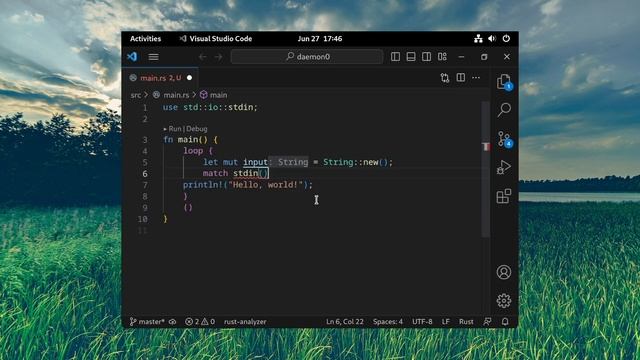Click Visual Studio Code in top bar
Screen dimensions: 640x360
(x=216, y=39)
